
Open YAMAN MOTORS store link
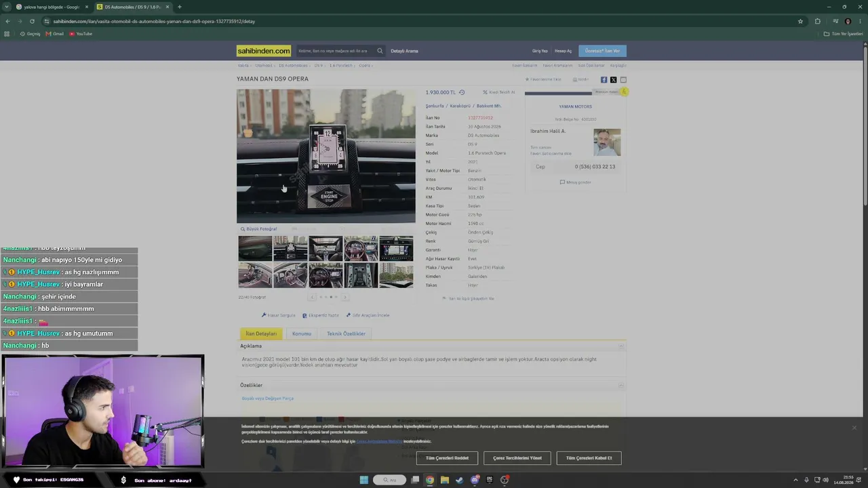pyautogui.click(x=575, y=106)
